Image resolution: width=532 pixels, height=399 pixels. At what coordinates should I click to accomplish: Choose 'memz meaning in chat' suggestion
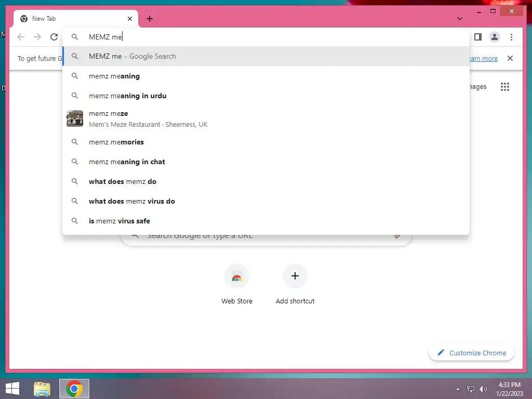click(x=266, y=162)
